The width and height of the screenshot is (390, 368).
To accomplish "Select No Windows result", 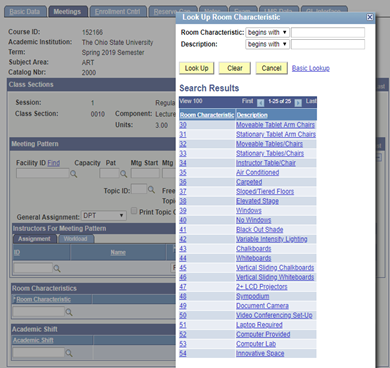I will coord(254,220).
